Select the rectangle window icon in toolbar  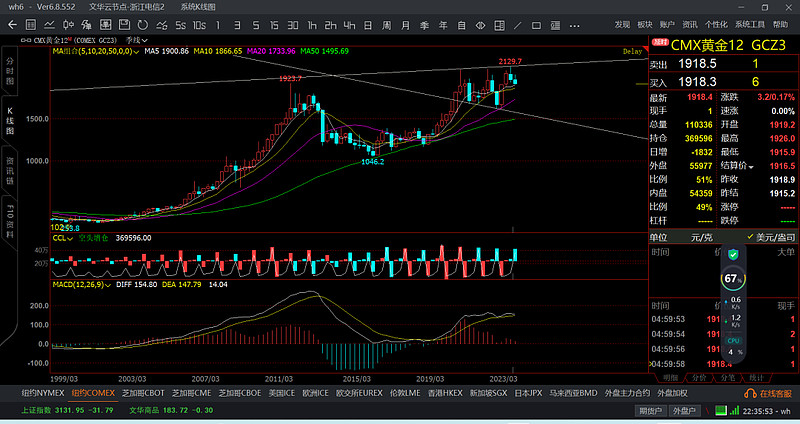click(536, 25)
